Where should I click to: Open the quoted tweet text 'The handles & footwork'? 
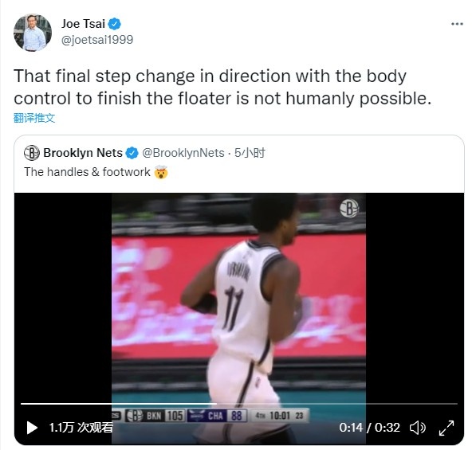point(87,172)
